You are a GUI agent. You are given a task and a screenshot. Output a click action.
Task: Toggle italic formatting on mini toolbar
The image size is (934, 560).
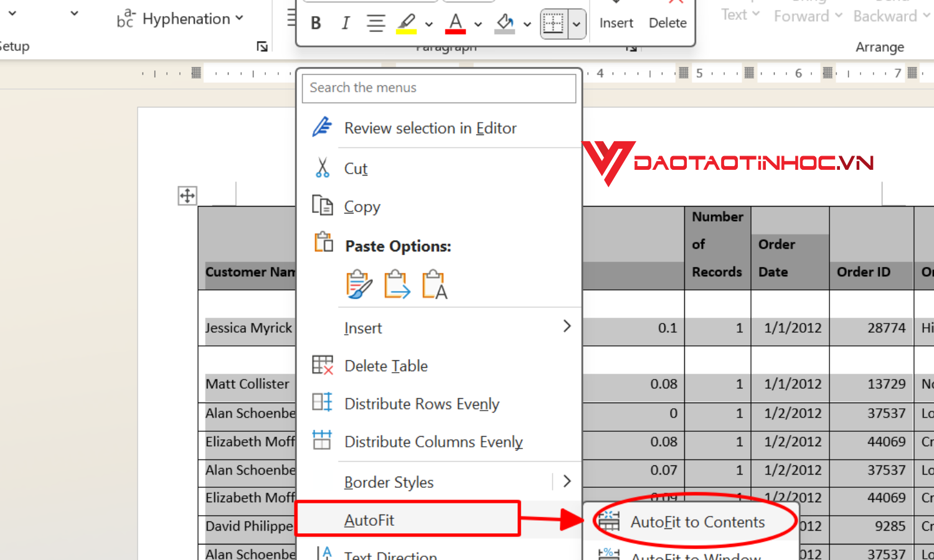345,22
